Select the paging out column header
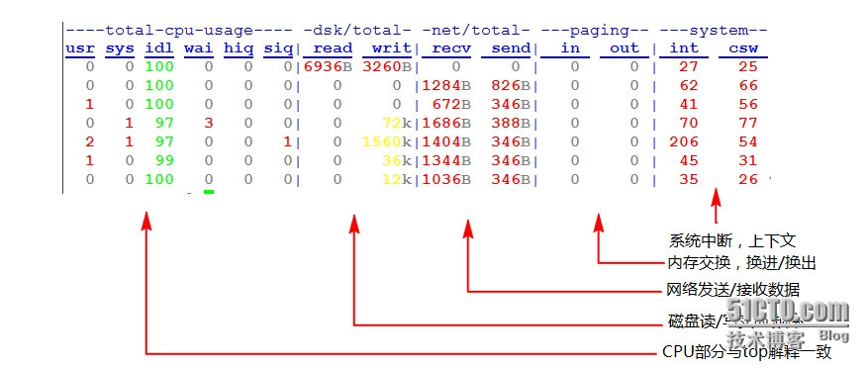The height and width of the screenshot is (368, 868). tap(625, 48)
